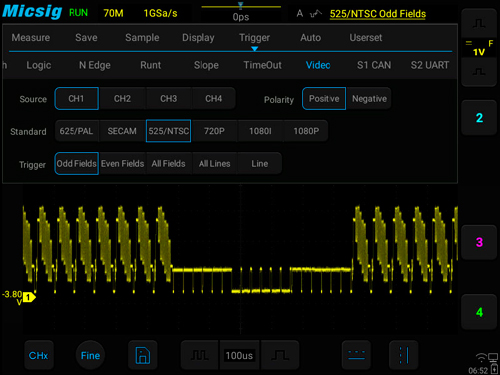
Task: Open the Trigger menu
Action: pos(254,38)
